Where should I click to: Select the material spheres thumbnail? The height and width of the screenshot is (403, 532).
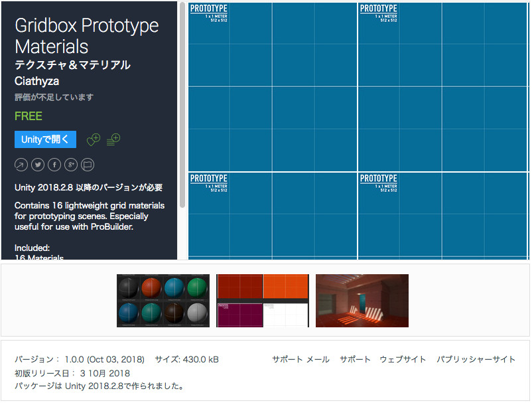[x=163, y=301]
